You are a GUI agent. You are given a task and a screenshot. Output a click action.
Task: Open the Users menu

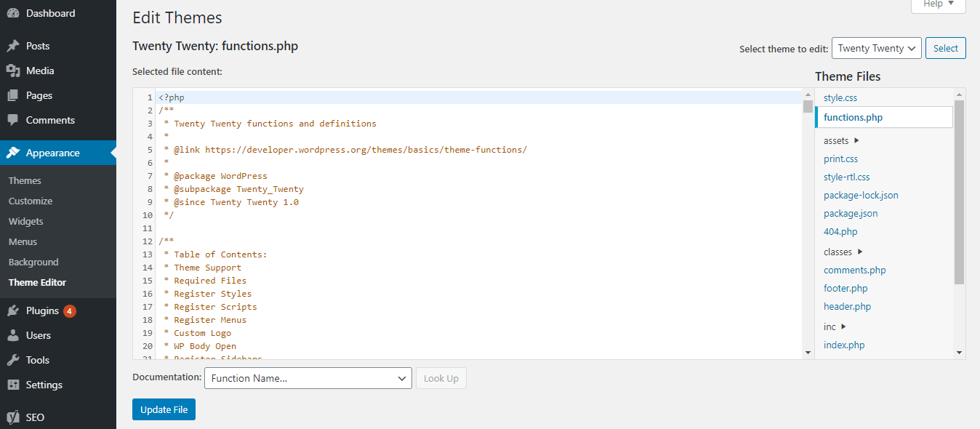pos(58,335)
